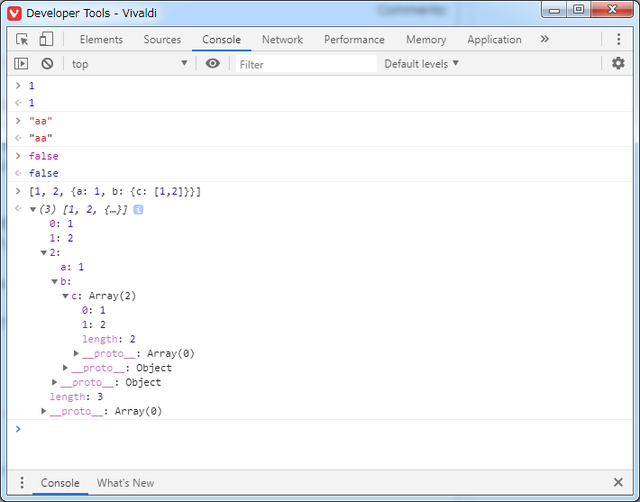Click the Filter input field

(306, 64)
